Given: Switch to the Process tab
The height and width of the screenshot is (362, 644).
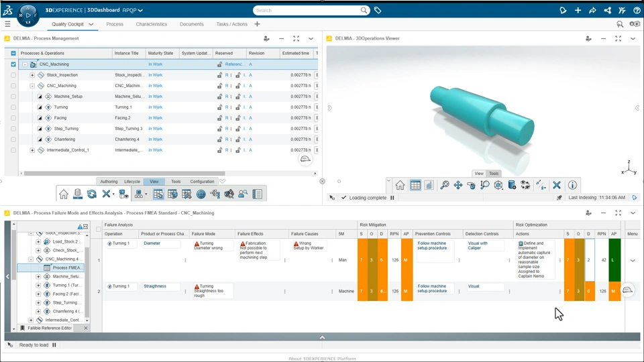Looking at the screenshot, I should tap(115, 24).
